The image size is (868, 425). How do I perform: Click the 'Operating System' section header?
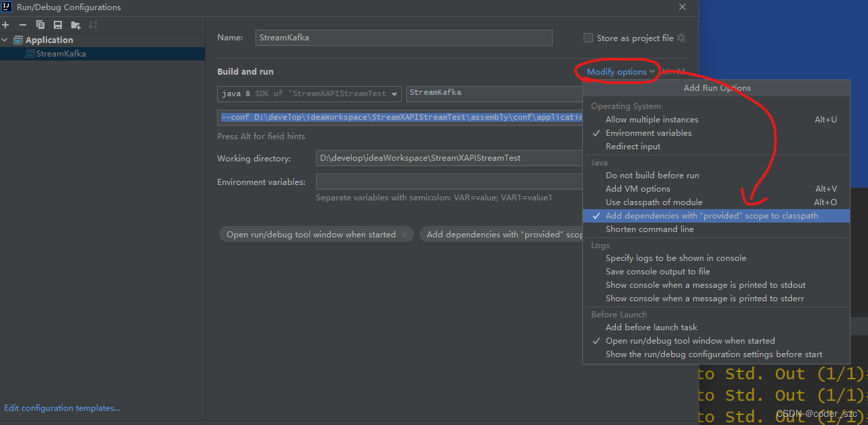click(626, 106)
